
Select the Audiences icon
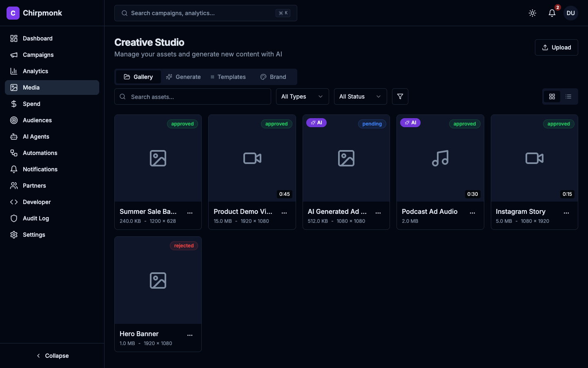click(x=14, y=120)
